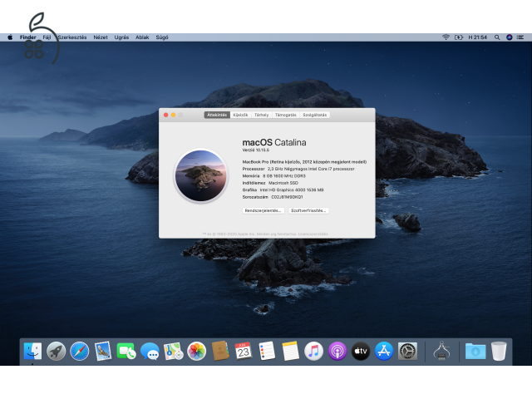Open Apple TV from the Dock
This screenshot has height=399, width=532.
(x=361, y=351)
